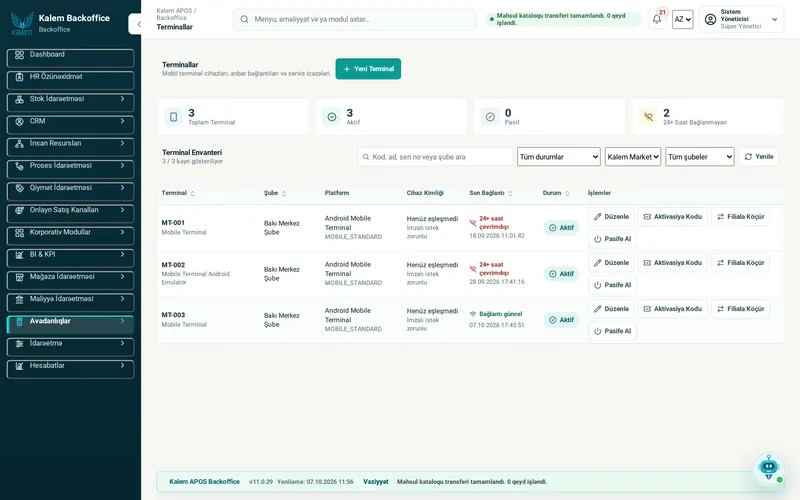Viewport: 800px width, 500px height.
Task: Click the Toplam Terminal phone icon card
Action: coord(173,117)
